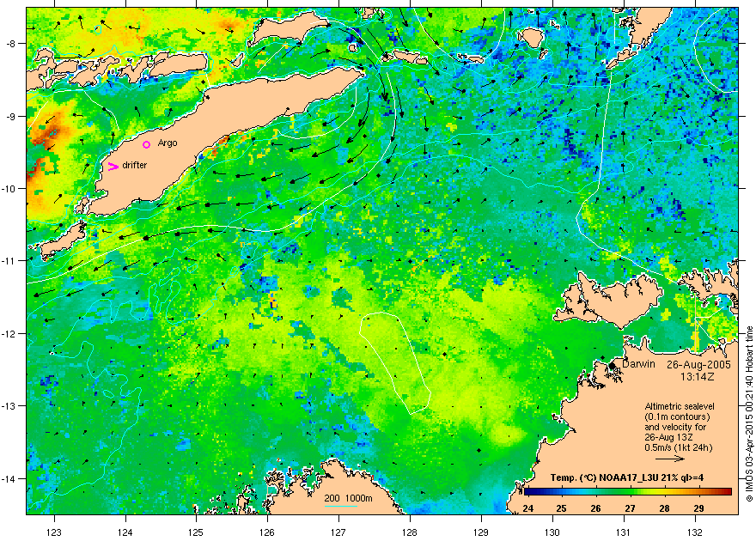This screenshot has width=756, height=541.
Task: Click the "26-Aug-2005" date text
Action: click(698, 365)
